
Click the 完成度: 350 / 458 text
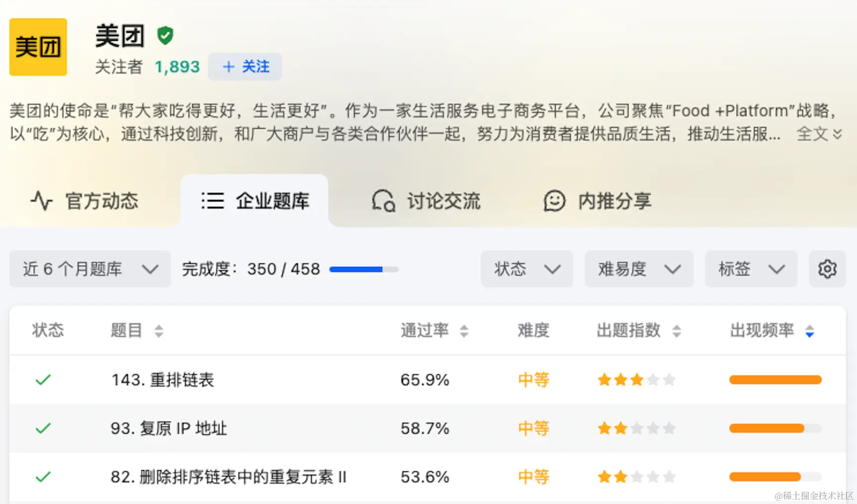[x=251, y=269]
